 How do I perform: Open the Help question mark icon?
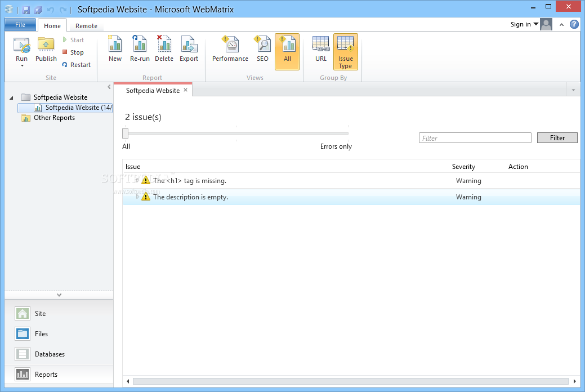point(574,24)
